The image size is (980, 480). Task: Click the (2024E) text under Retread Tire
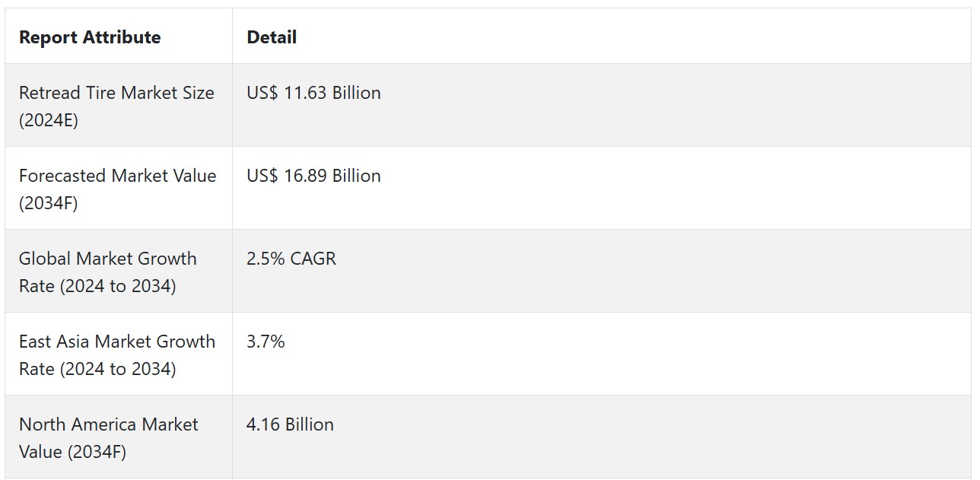(49, 120)
